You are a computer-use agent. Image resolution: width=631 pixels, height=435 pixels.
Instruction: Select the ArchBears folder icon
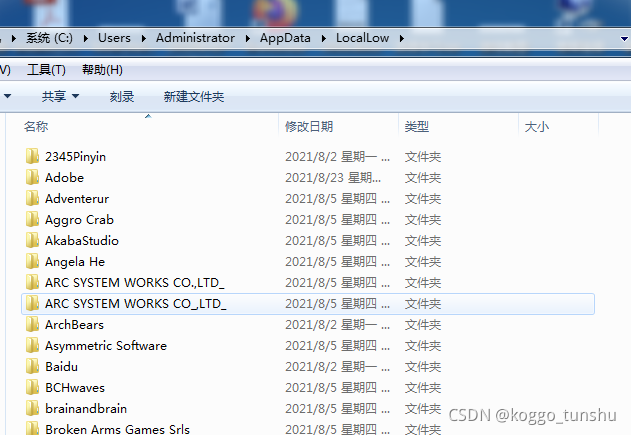click(32, 324)
